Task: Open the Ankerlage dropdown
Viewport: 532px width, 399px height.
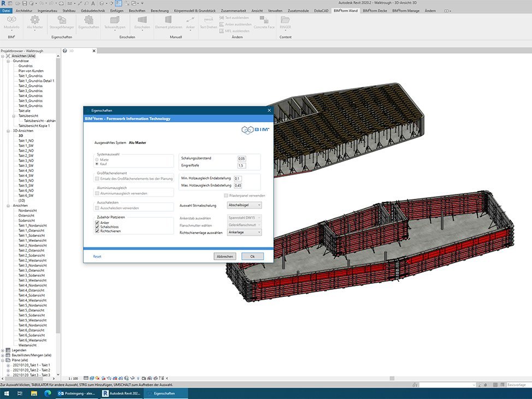Action: click(x=244, y=231)
